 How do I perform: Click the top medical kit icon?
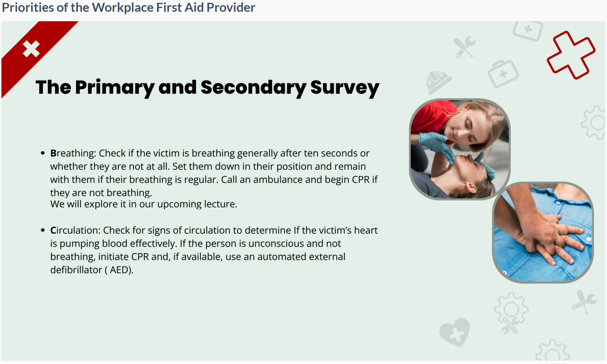pyautogui.click(x=528, y=30)
